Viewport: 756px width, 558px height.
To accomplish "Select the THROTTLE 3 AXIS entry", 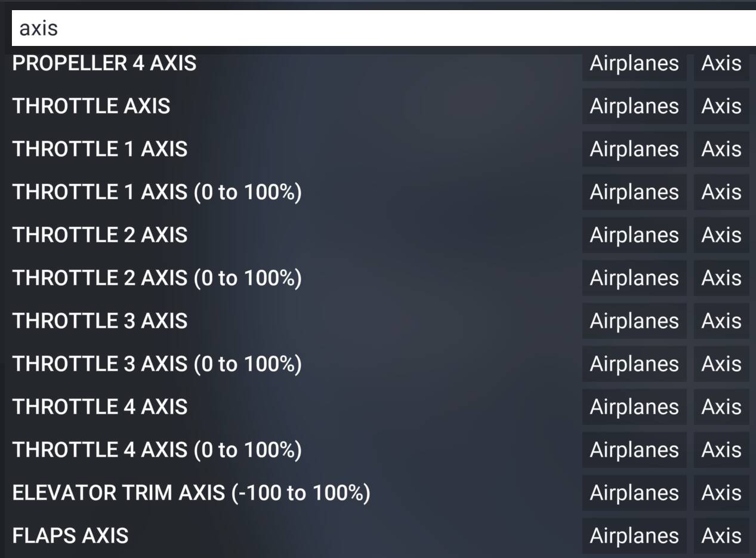I will [x=100, y=321].
